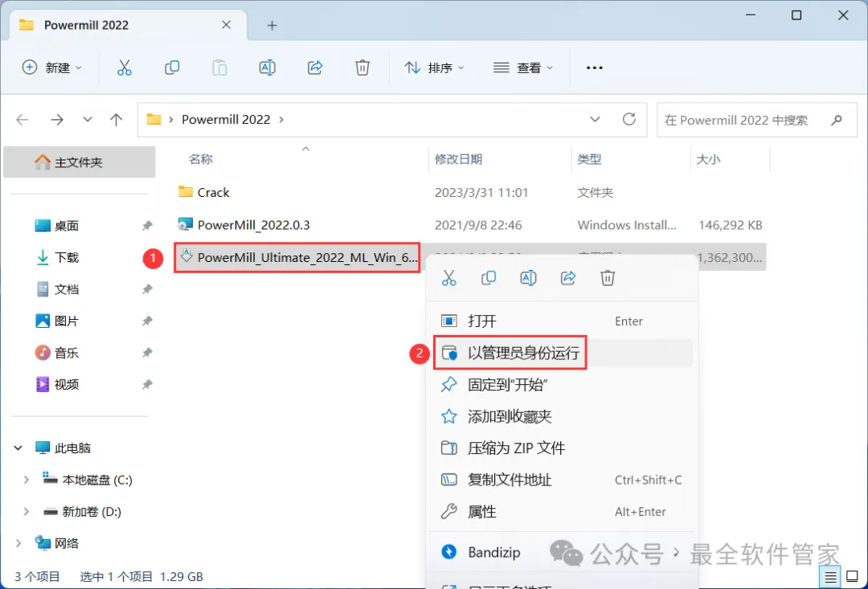Choose 属性 in the context menu

pyautogui.click(x=562, y=512)
